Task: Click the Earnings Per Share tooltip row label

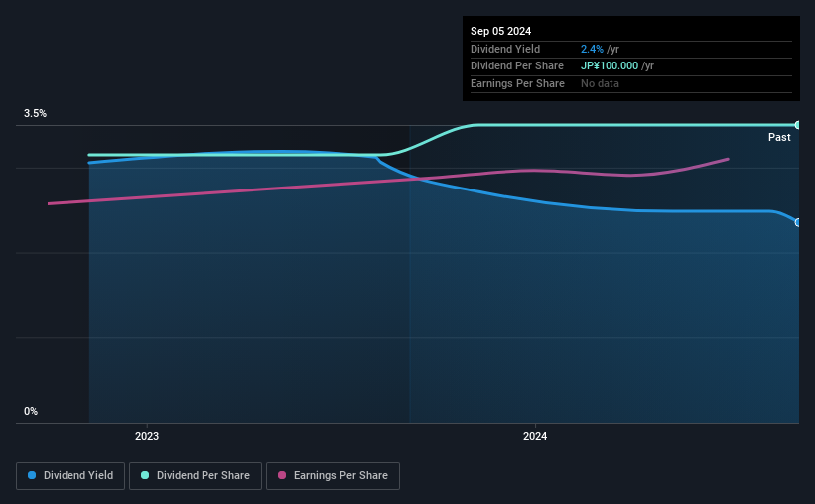Action: 517,83
